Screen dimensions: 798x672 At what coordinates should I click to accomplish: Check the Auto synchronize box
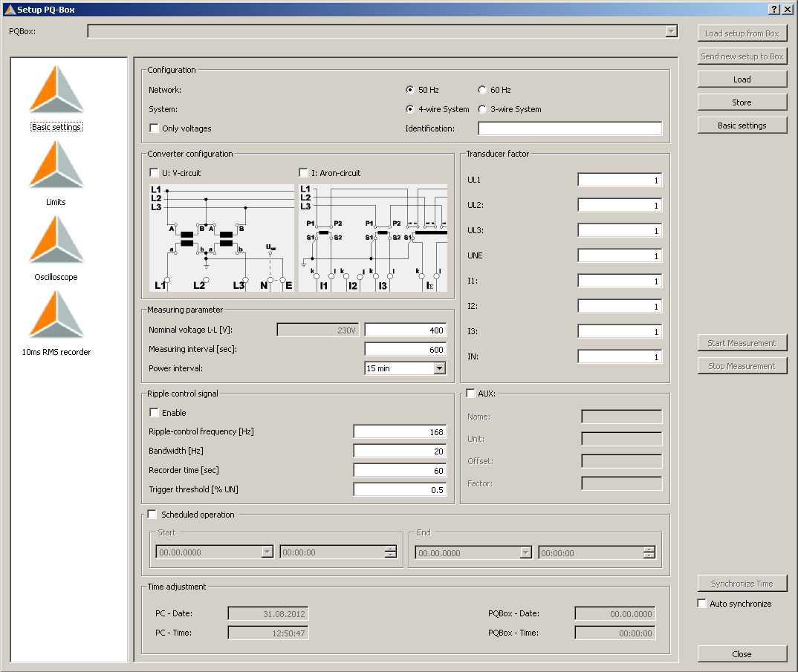(702, 604)
